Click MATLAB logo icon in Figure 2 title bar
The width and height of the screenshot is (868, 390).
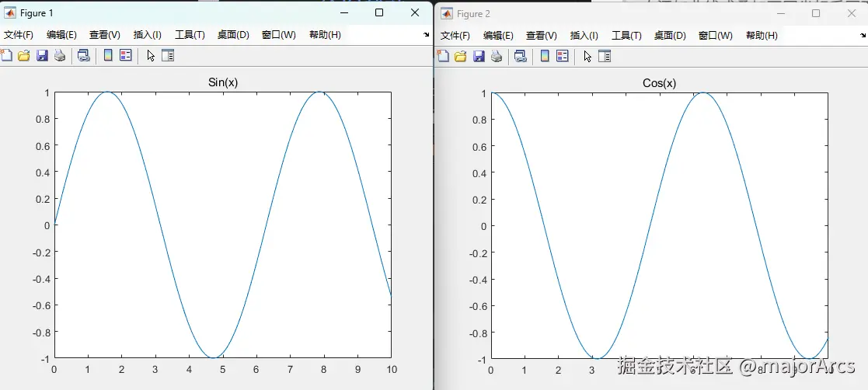coord(447,13)
